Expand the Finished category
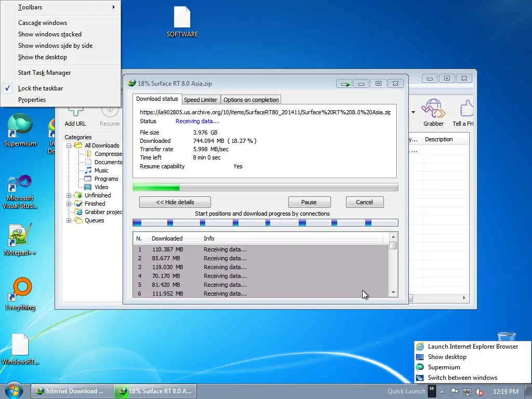This screenshot has width=532, height=399. [69, 204]
